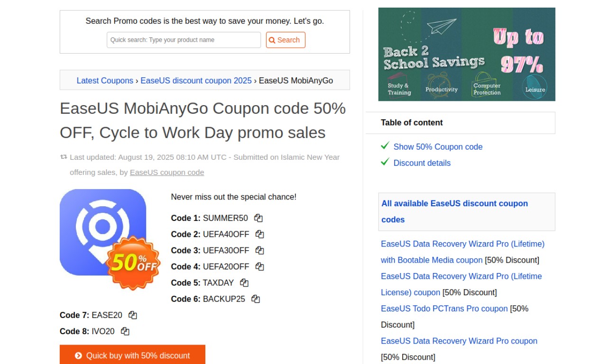The height and width of the screenshot is (364, 607).
Task: Open EaseUS Todo PCTrans Pro coupon link
Action: (x=444, y=309)
